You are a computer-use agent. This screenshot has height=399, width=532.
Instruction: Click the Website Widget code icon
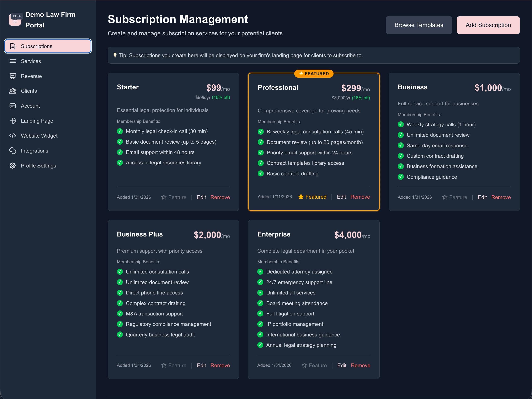pyautogui.click(x=13, y=136)
